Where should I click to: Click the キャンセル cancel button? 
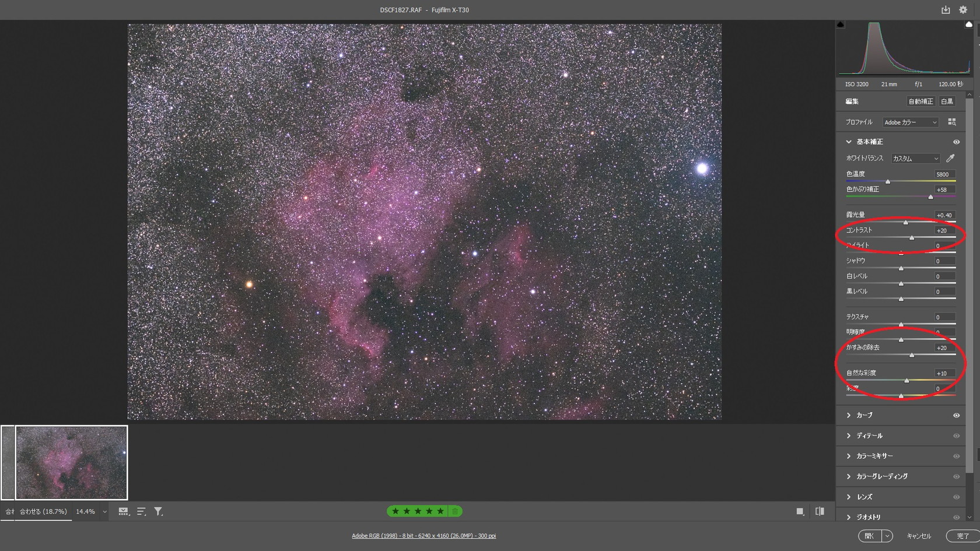click(919, 536)
